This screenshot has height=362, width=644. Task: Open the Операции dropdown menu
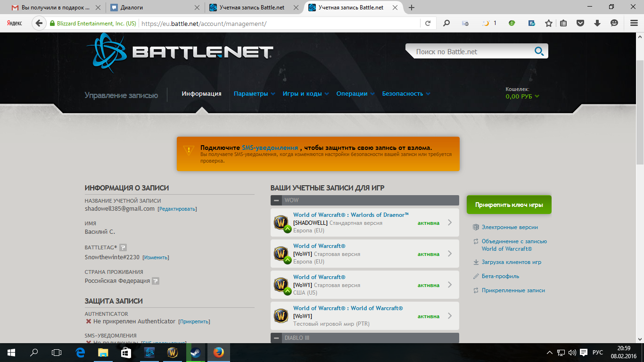click(x=355, y=94)
